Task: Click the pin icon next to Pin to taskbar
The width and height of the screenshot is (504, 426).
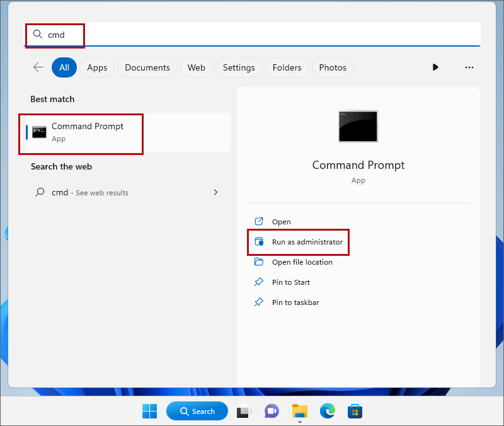Action: (259, 302)
